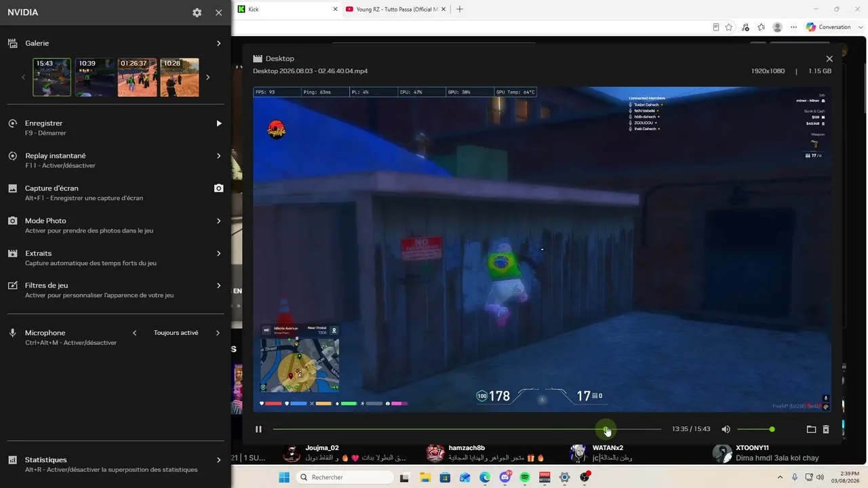Click the Statistiques chart icon
The width and height of the screenshot is (868, 488).
tap(12, 460)
